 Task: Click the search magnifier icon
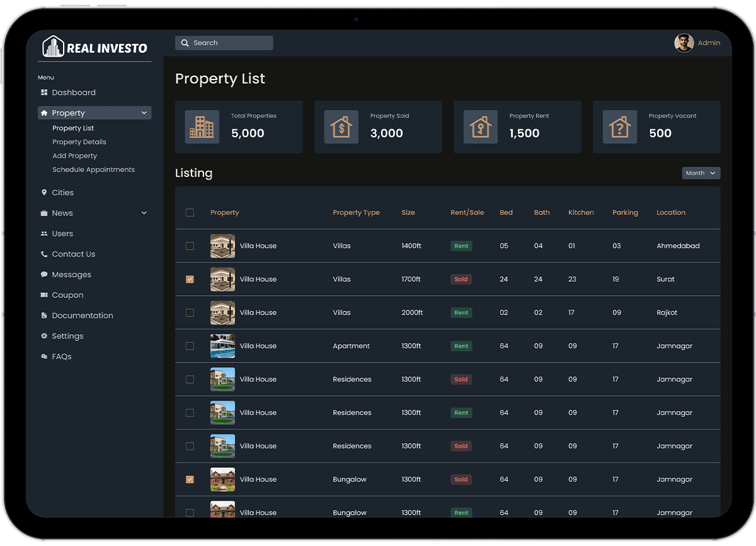(185, 43)
